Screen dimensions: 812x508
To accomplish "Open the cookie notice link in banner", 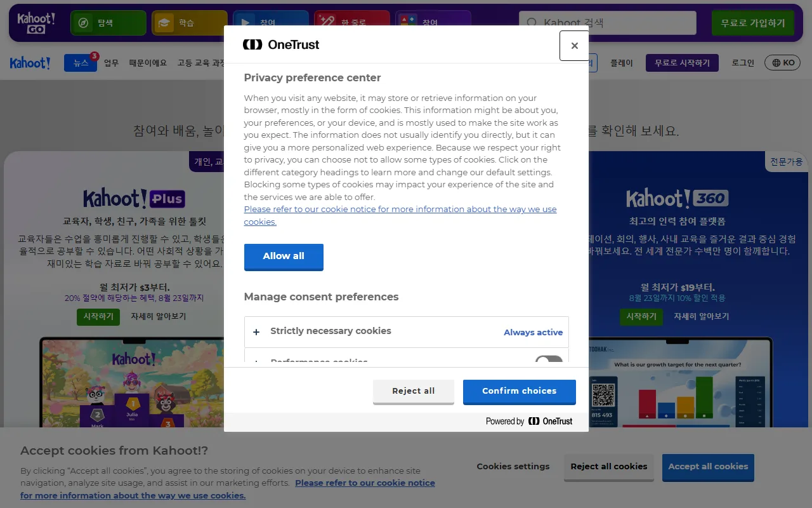I will [x=228, y=489].
